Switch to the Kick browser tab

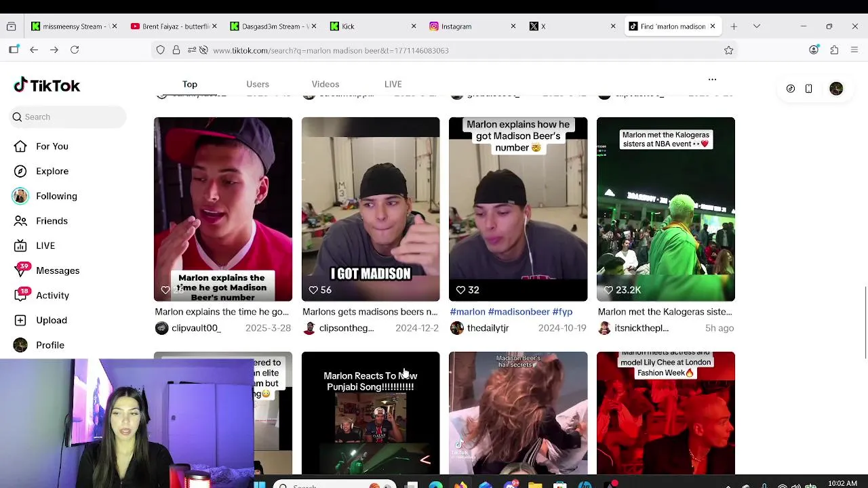[372, 26]
